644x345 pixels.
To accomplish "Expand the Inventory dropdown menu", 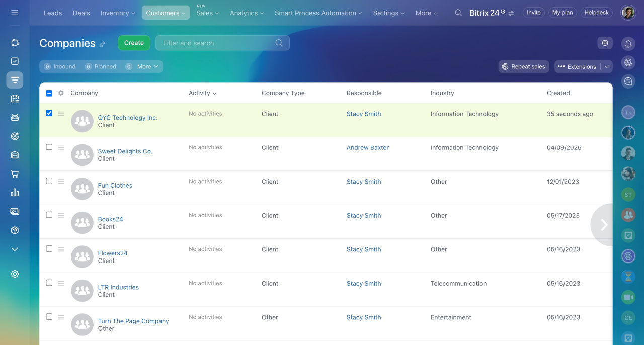I will point(118,13).
